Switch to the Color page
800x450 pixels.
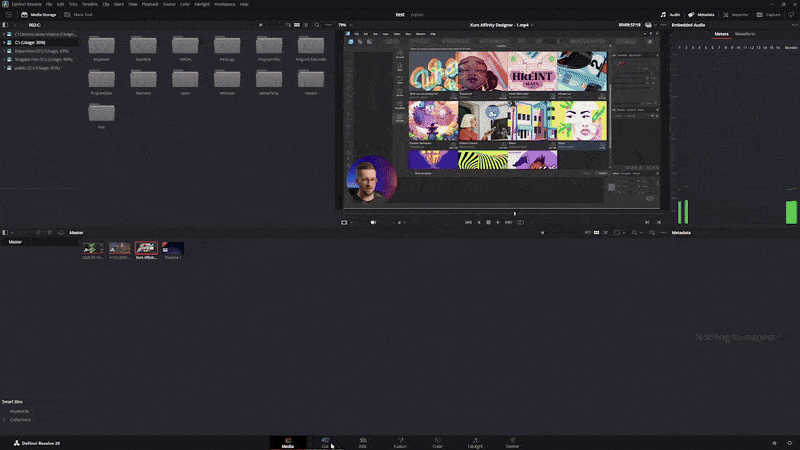(438, 443)
